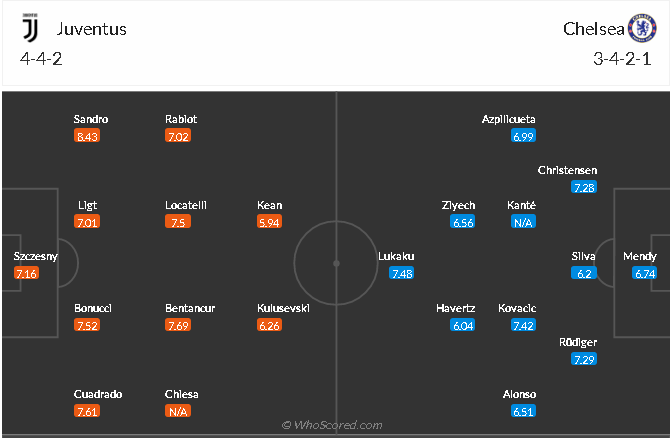Click player name Locatelli
Viewport: 672px width, 438px height.
(x=186, y=205)
